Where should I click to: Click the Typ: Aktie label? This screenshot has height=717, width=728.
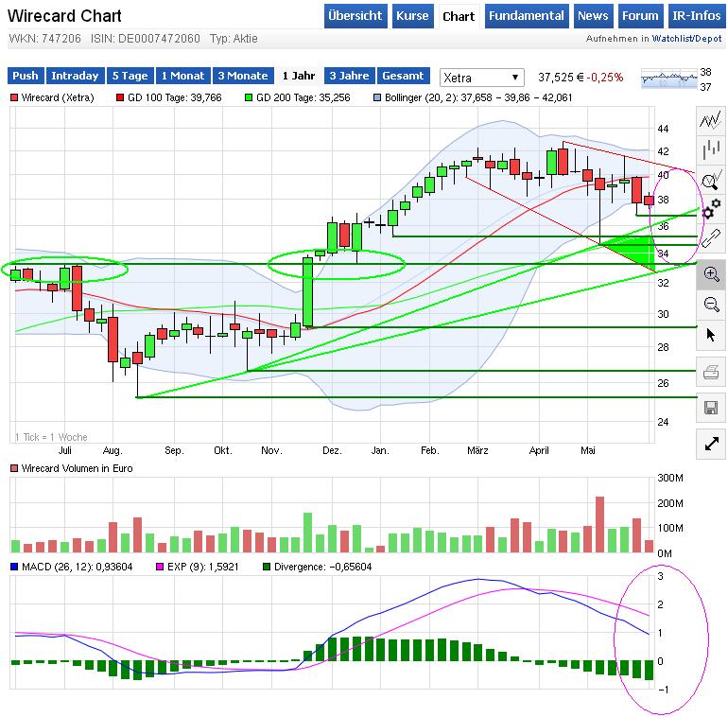tap(234, 39)
